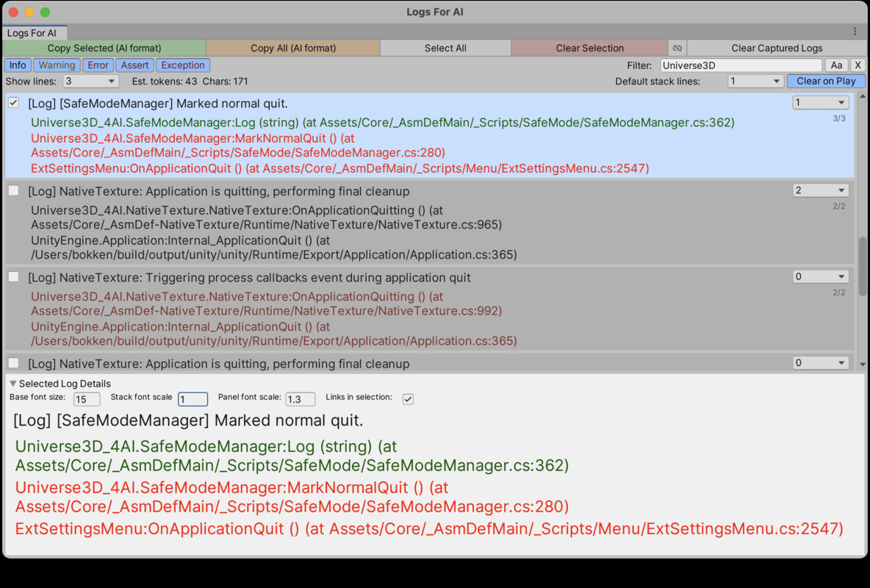The image size is (870, 588).
Task: Click the log list vertical scrollbar thumb
Action: click(863, 266)
